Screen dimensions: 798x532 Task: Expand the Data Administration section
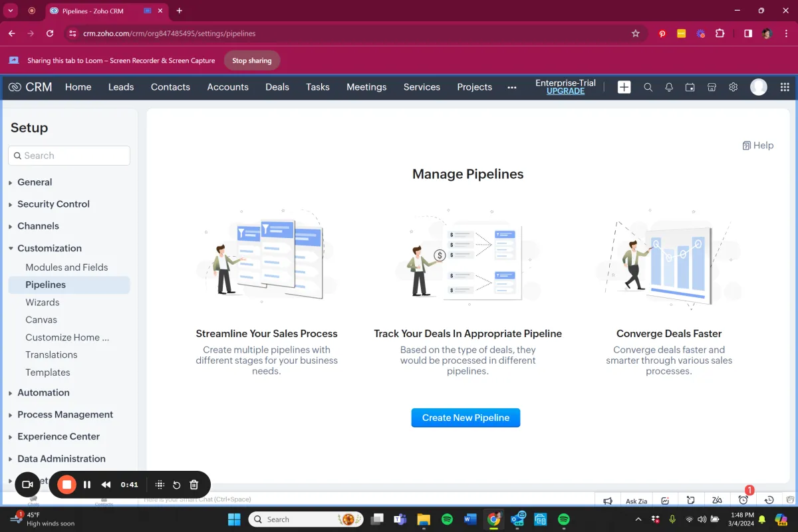click(61, 458)
